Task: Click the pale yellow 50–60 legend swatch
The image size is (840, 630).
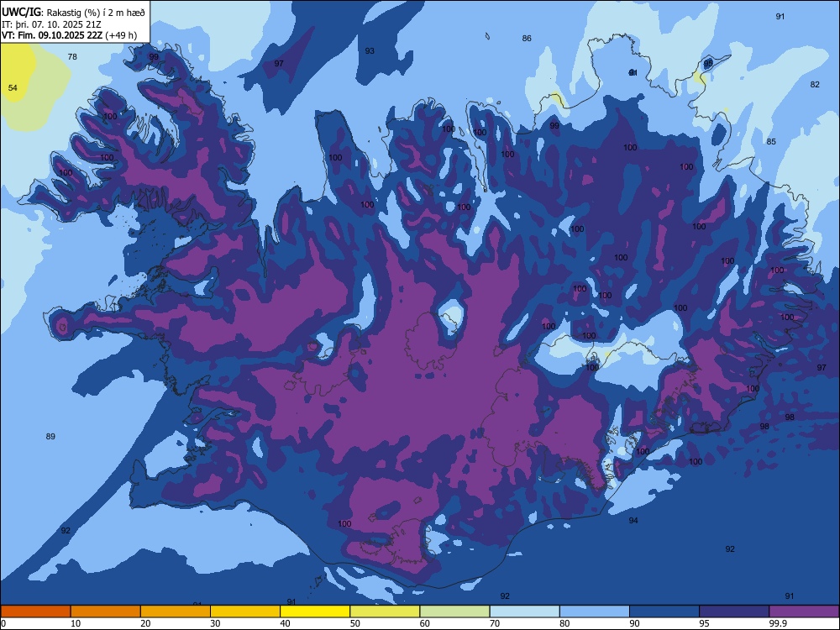Action: pos(385,612)
